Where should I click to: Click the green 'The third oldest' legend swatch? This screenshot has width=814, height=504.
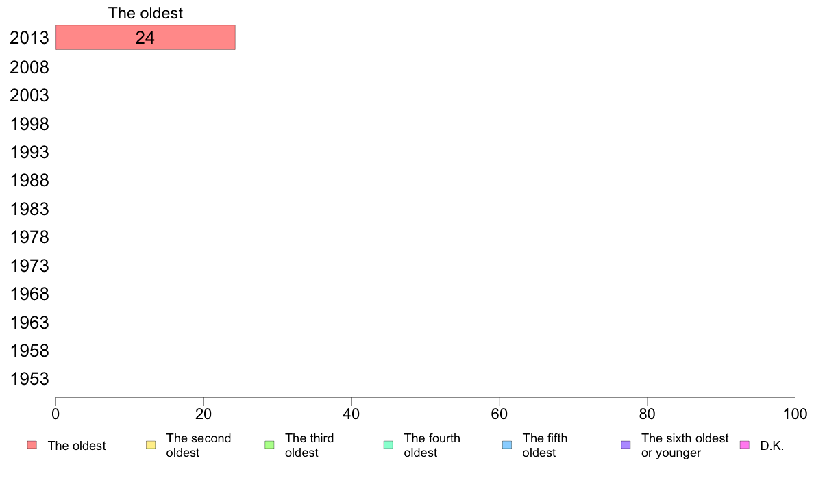click(x=269, y=445)
